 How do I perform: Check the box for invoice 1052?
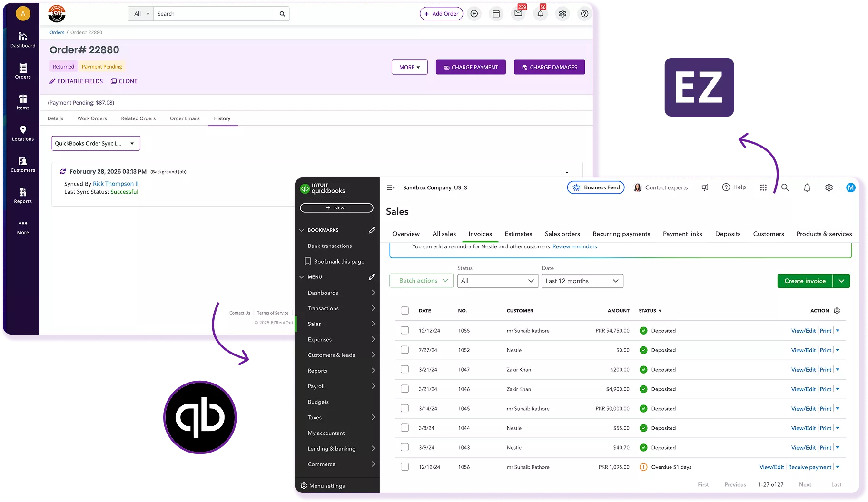click(x=404, y=350)
